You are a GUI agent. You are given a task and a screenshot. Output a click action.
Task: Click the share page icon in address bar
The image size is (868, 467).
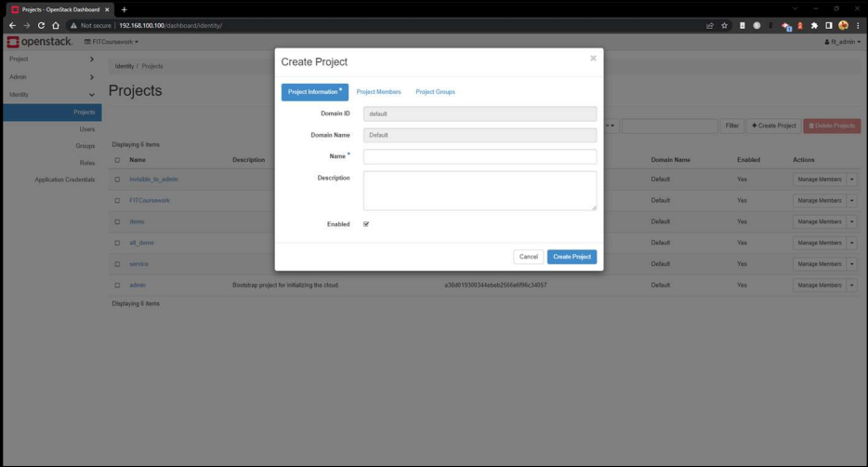[710, 25]
